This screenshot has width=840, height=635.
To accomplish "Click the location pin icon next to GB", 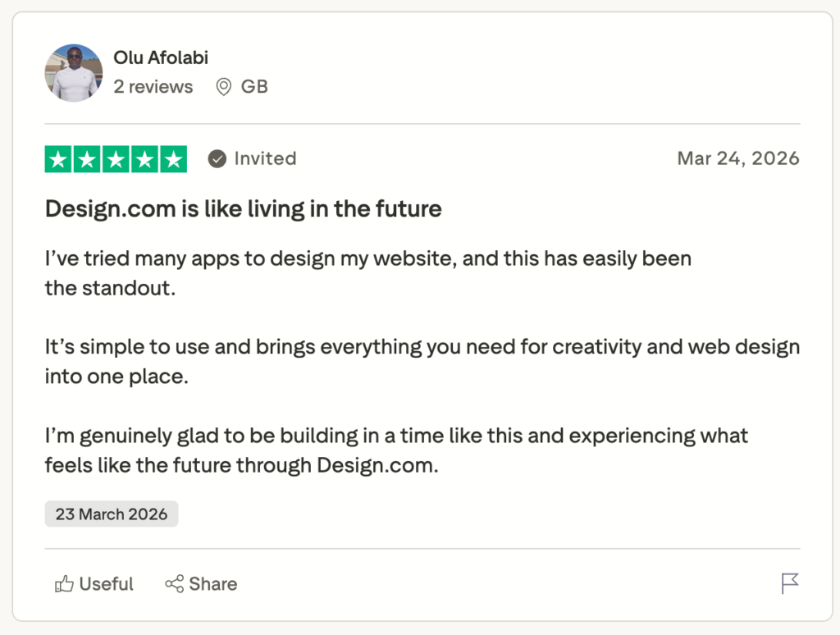I will 223,87.
